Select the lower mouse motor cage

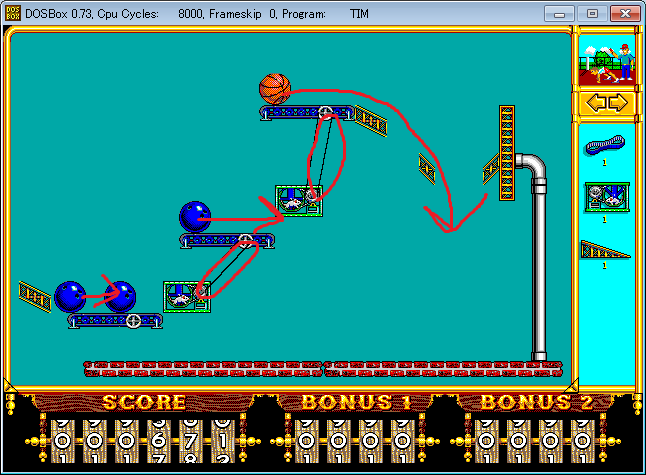pos(187,297)
